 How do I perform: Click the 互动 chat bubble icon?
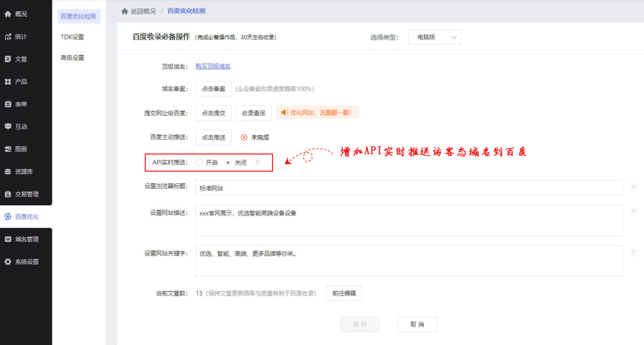pyautogui.click(x=8, y=127)
